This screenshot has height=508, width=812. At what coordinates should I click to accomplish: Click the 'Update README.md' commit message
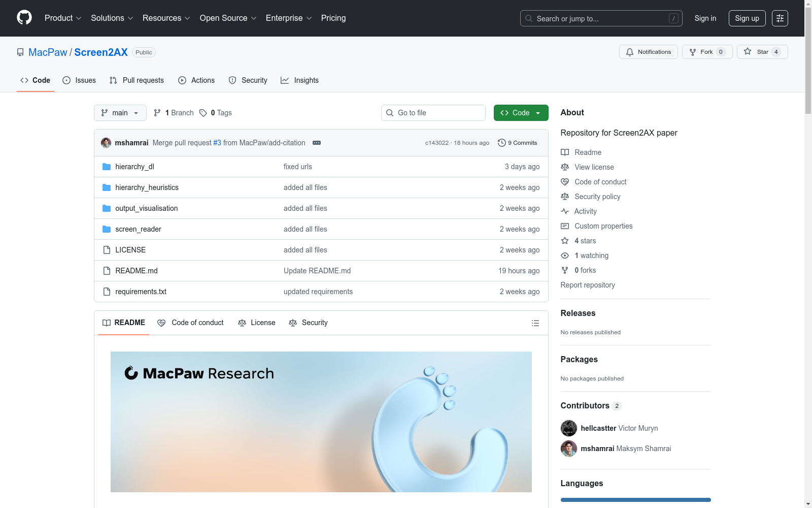tap(317, 271)
